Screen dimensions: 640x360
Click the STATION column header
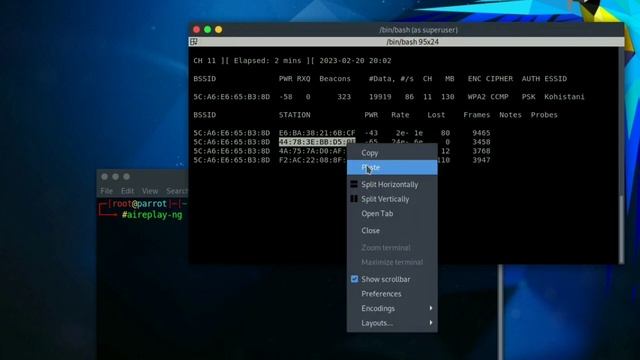294,115
